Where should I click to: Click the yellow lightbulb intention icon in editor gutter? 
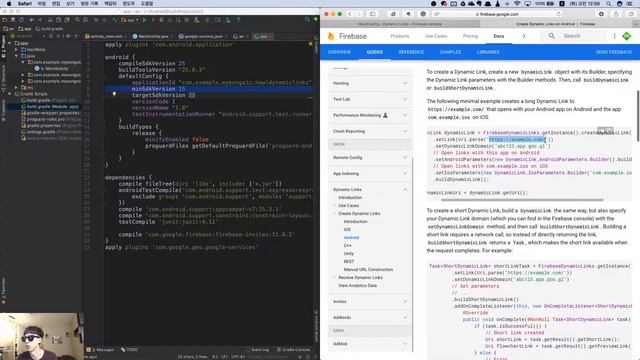[114, 94]
